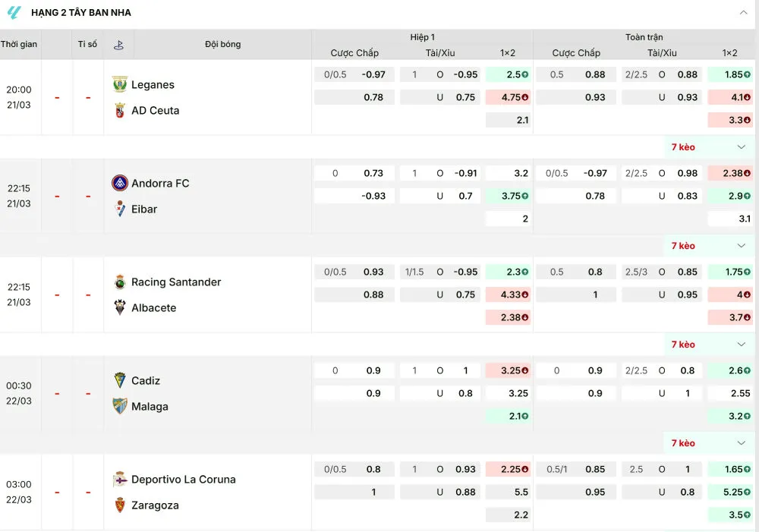Expand more odds below Andorra FC match
The image size is (759, 532).
(742, 246)
